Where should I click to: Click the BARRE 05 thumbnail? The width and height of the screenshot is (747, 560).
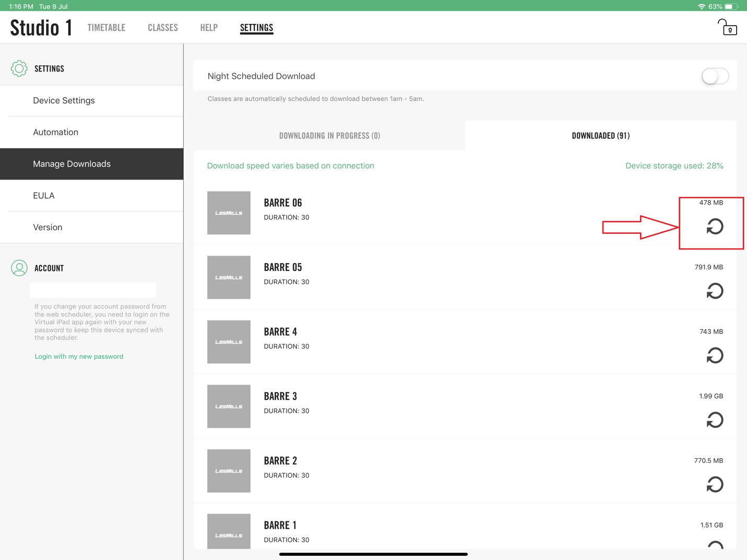coord(229,277)
